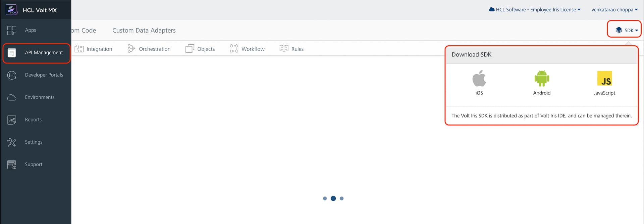Viewport: 644px width, 224px height.
Task: Expand the SDK dropdown arrow
Action: [x=637, y=31]
